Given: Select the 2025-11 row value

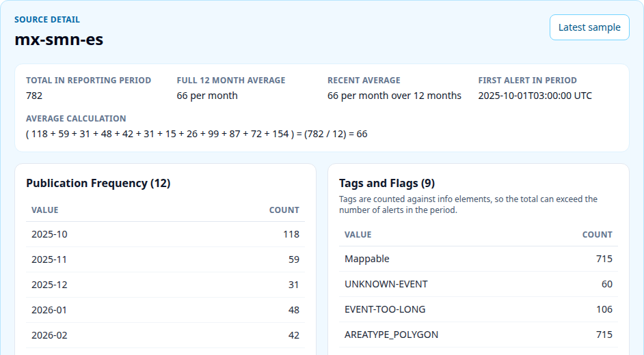Looking at the screenshot, I should click(49, 259).
